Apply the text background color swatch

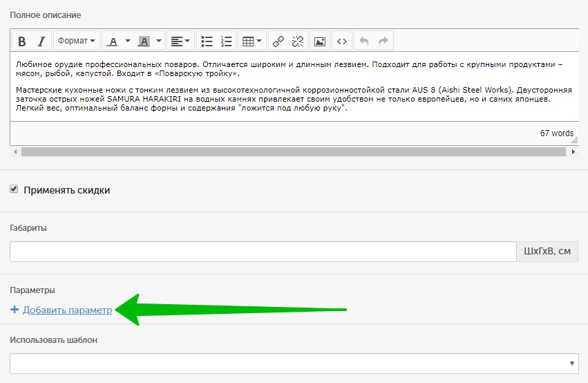pos(144,41)
